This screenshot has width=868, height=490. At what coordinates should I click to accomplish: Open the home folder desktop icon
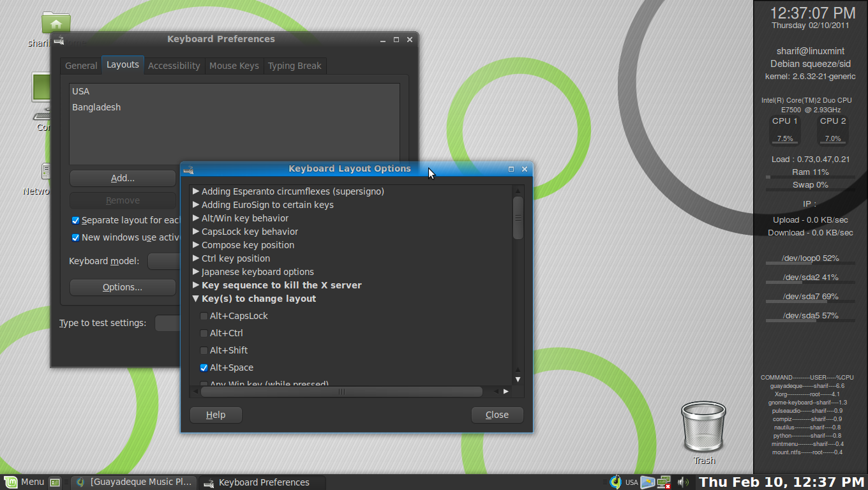pyautogui.click(x=56, y=24)
